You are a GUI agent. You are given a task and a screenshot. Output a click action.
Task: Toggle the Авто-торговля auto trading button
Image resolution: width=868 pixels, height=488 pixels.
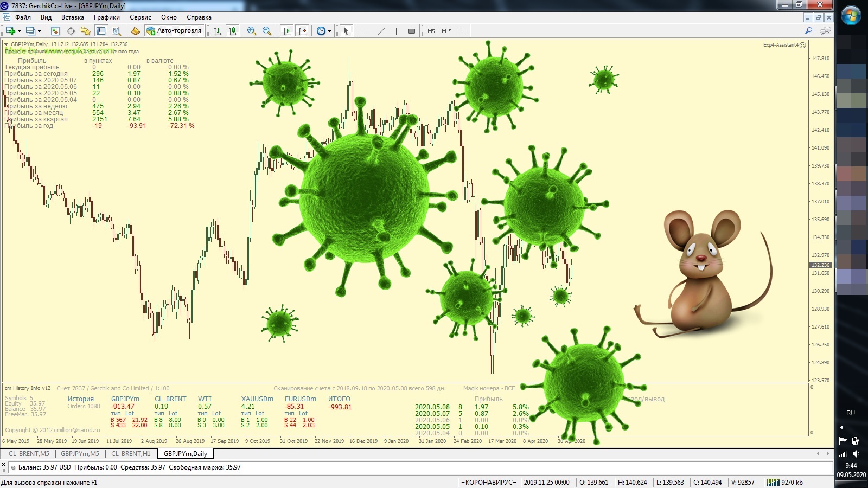click(174, 31)
